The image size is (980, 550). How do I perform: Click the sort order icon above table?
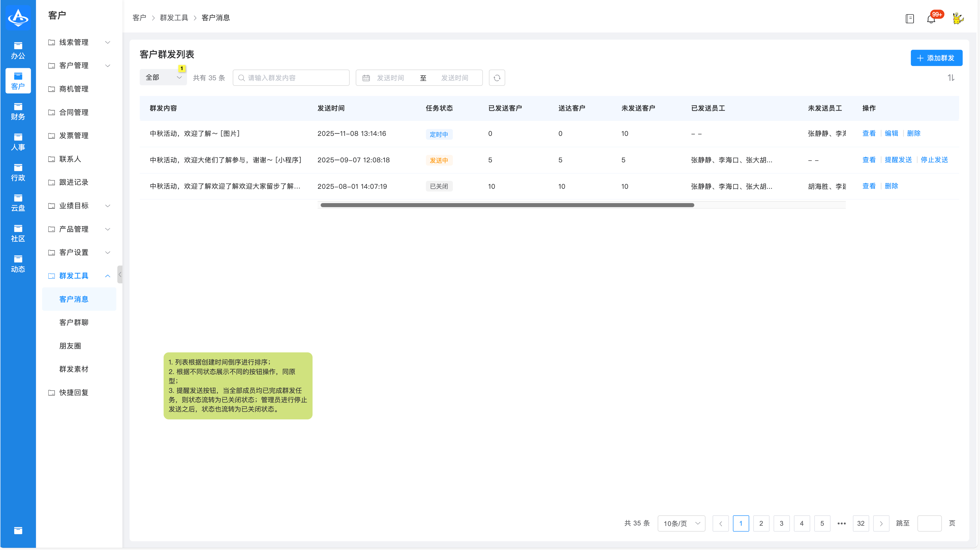click(951, 78)
